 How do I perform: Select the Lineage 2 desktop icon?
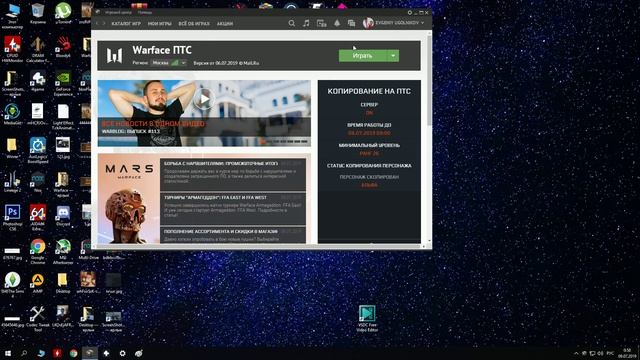(x=12, y=182)
